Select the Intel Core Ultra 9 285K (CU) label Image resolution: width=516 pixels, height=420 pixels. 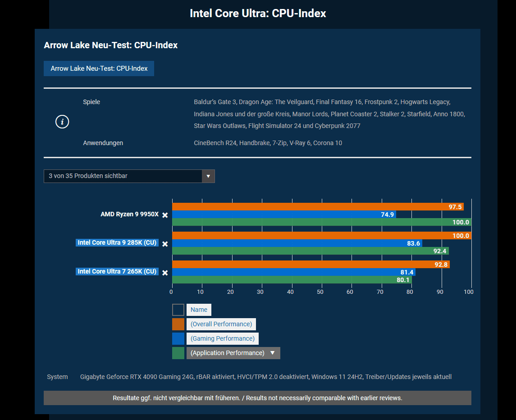coord(117,242)
